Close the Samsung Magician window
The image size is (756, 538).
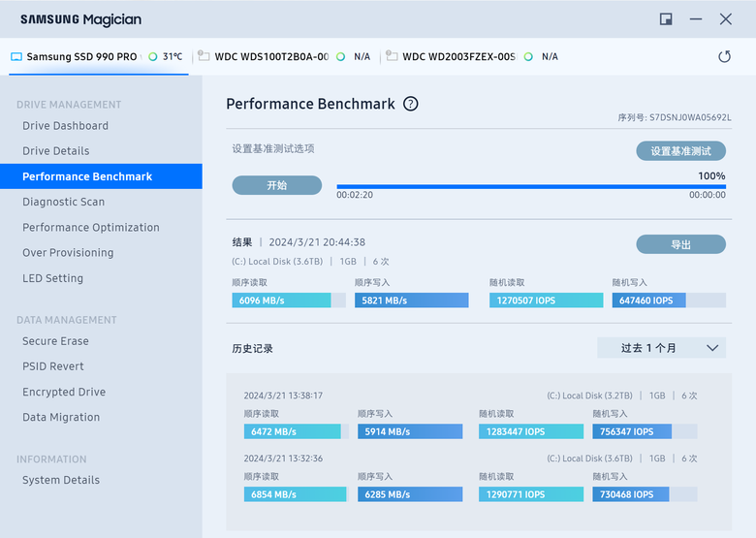726,19
